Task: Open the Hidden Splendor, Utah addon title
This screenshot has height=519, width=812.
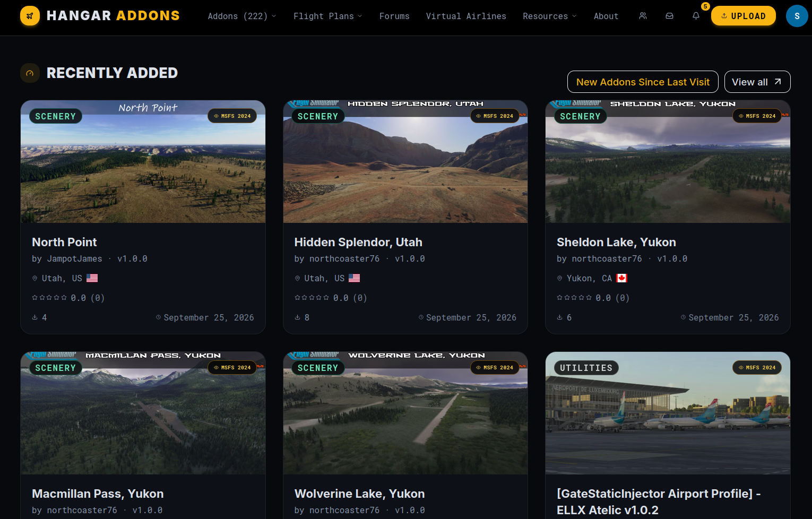Action: pyautogui.click(x=358, y=242)
